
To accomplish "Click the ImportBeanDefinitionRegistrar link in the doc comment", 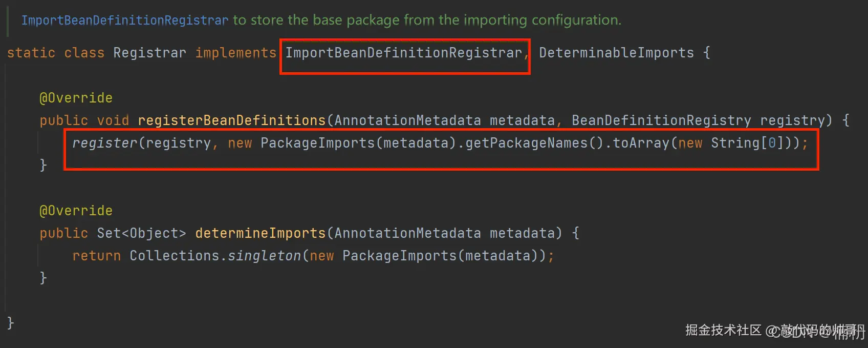I will [x=124, y=21].
